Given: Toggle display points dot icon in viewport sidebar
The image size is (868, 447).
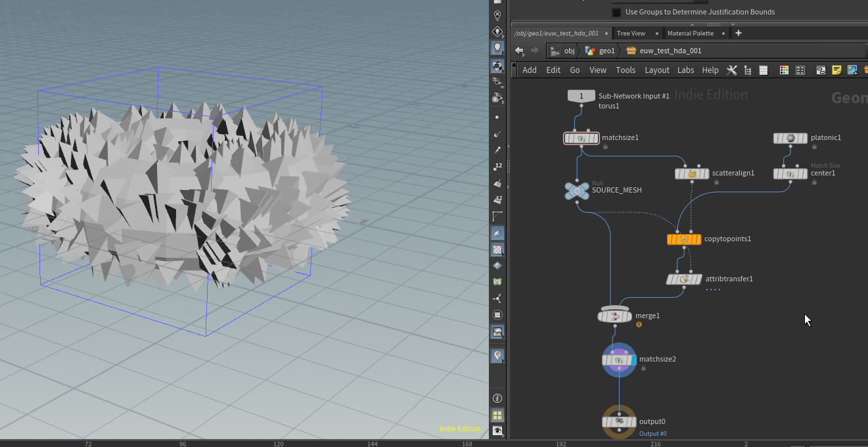Looking at the screenshot, I should (x=497, y=117).
